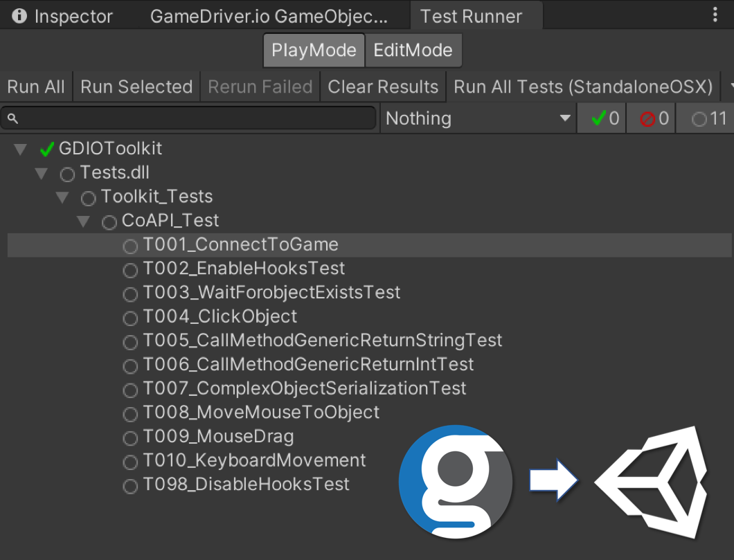Screen dimensions: 734x560
Task: Click status circle of T098_DisableHooksTest
Action: (x=130, y=486)
